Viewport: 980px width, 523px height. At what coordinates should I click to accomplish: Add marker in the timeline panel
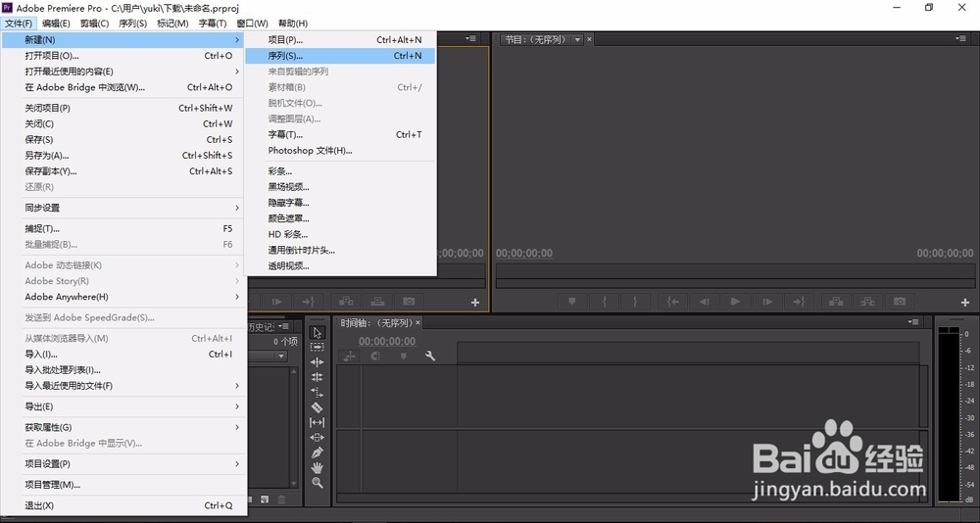click(403, 356)
